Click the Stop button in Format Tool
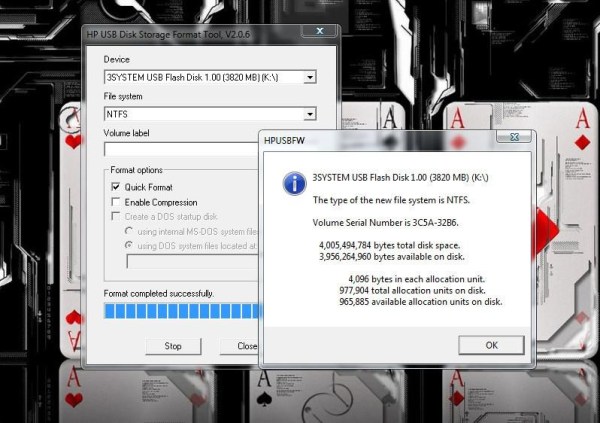Screen dimensions: 600x423 coord(173,346)
